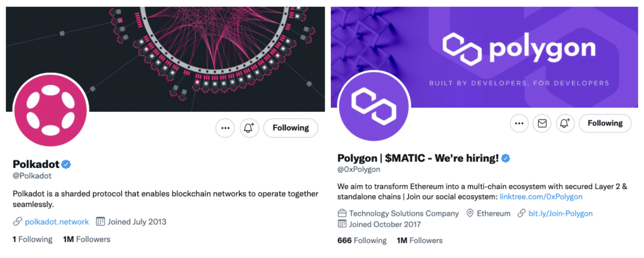The height and width of the screenshot is (258, 644).
Task: Click the message envelope icon for Polygon
Action: 542,123
